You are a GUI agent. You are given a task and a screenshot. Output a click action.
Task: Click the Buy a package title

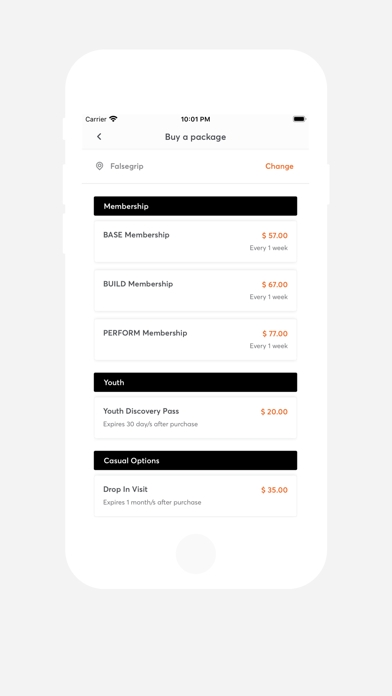pyautogui.click(x=195, y=137)
